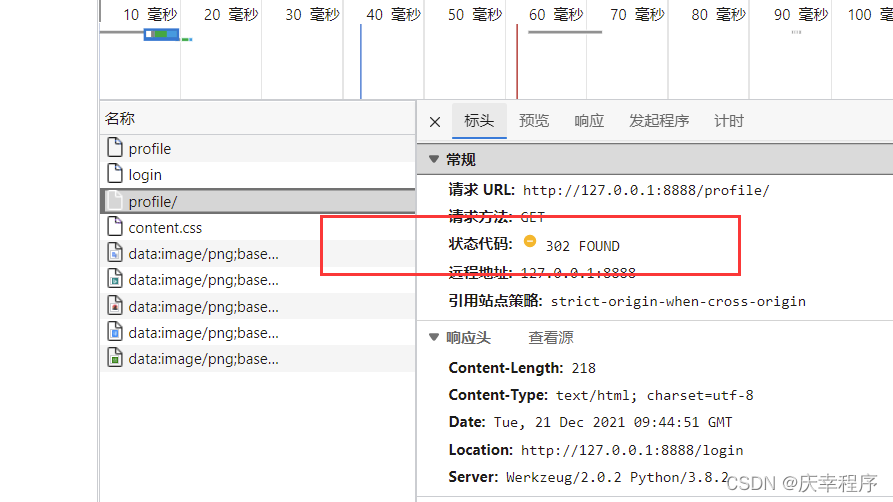Click the Content-Type value text/html; charset=utf-8
The width and height of the screenshot is (893, 502).
[x=654, y=395]
